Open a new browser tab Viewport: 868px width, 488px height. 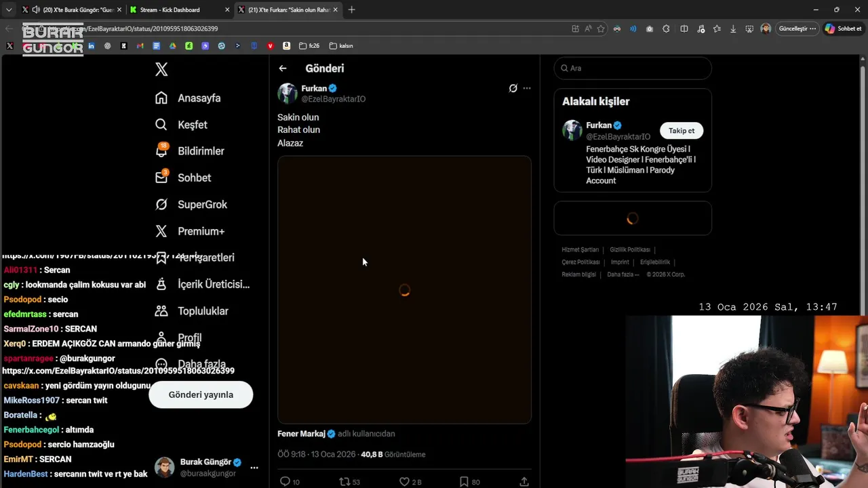pyautogui.click(x=351, y=9)
